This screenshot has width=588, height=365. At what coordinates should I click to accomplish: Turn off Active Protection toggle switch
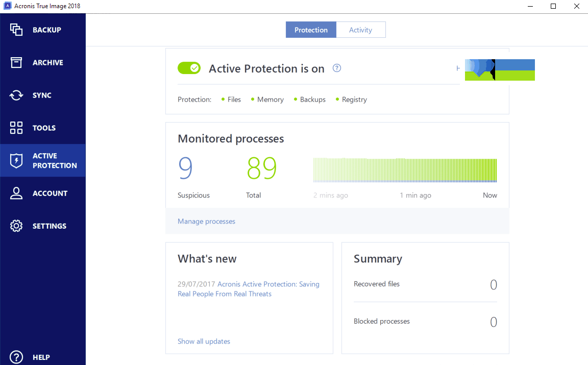189,68
